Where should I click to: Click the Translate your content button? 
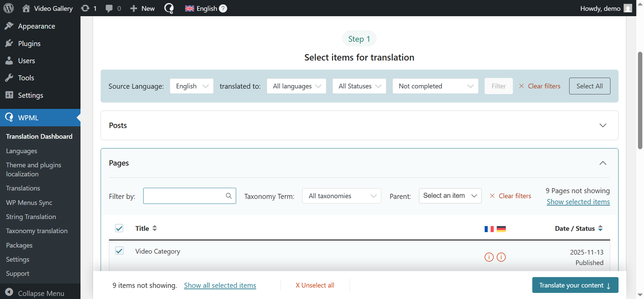575,285
